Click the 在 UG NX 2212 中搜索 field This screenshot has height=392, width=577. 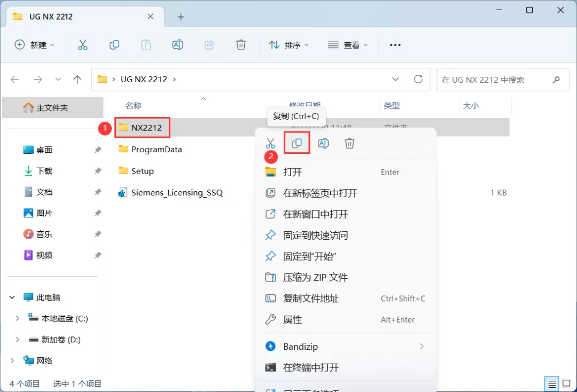[503, 80]
